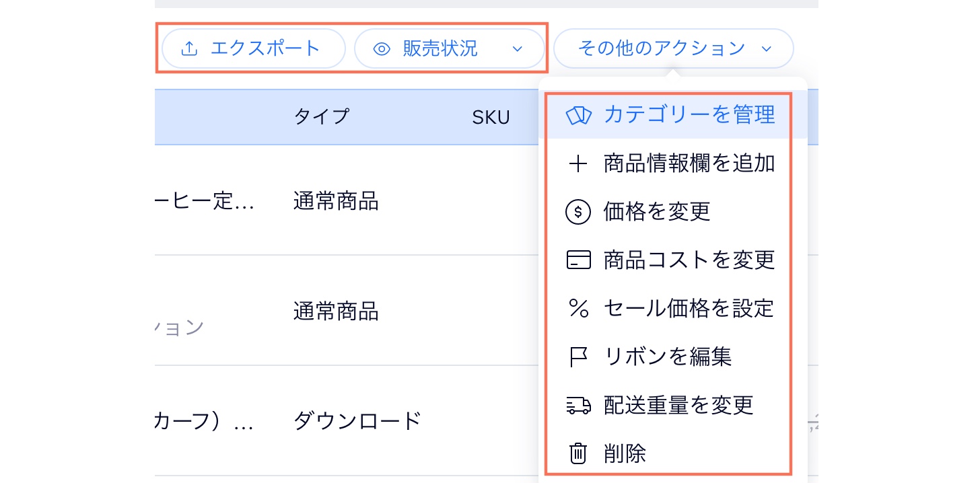Click the plus icon for 商品情報欄を追加

(578, 163)
